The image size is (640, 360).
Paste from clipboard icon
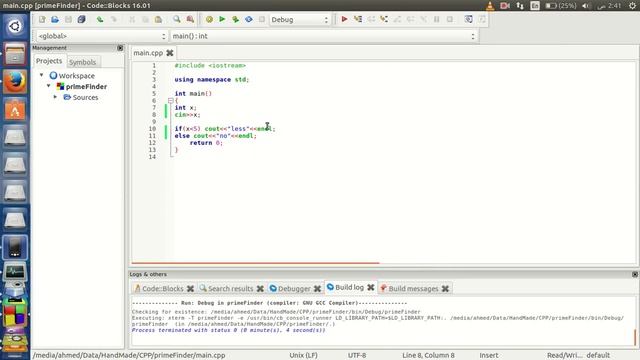coord(158,19)
